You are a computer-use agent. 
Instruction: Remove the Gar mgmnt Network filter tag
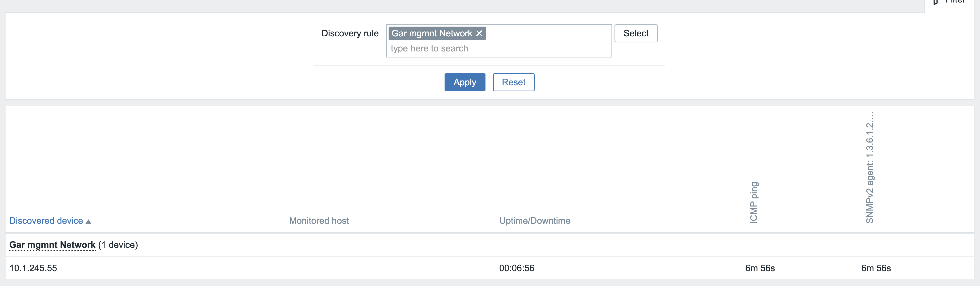(479, 33)
